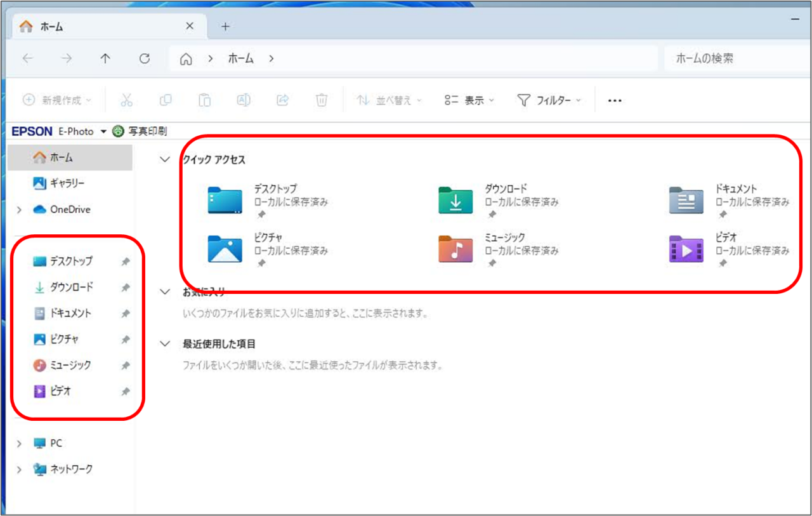Select the ホーム window tab
812x516 pixels.
[x=110, y=27]
